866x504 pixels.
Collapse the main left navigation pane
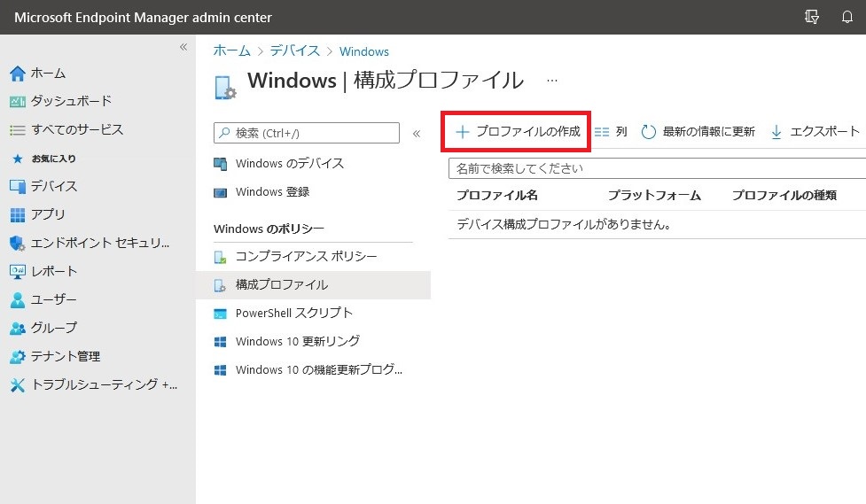coord(183,48)
